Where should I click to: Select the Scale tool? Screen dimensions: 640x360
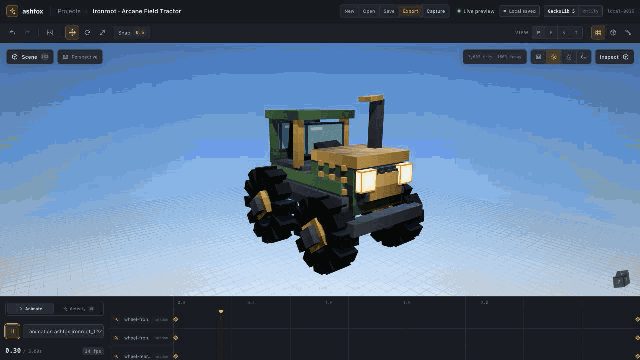point(102,32)
